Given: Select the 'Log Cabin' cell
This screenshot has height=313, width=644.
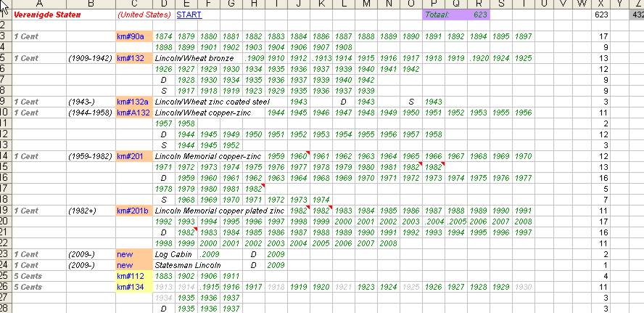Looking at the screenshot, I should click(x=173, y=255).
